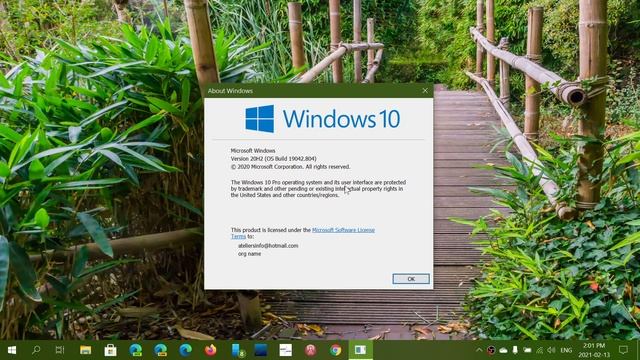Launch Edge with green BETA badge
Image resolution: width=640 pixels, height=360 pixels.
point(136,350)
